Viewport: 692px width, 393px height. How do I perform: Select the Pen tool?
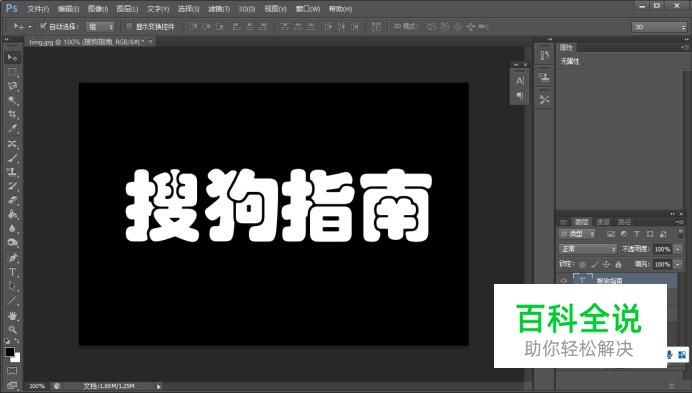click(12, 257)
